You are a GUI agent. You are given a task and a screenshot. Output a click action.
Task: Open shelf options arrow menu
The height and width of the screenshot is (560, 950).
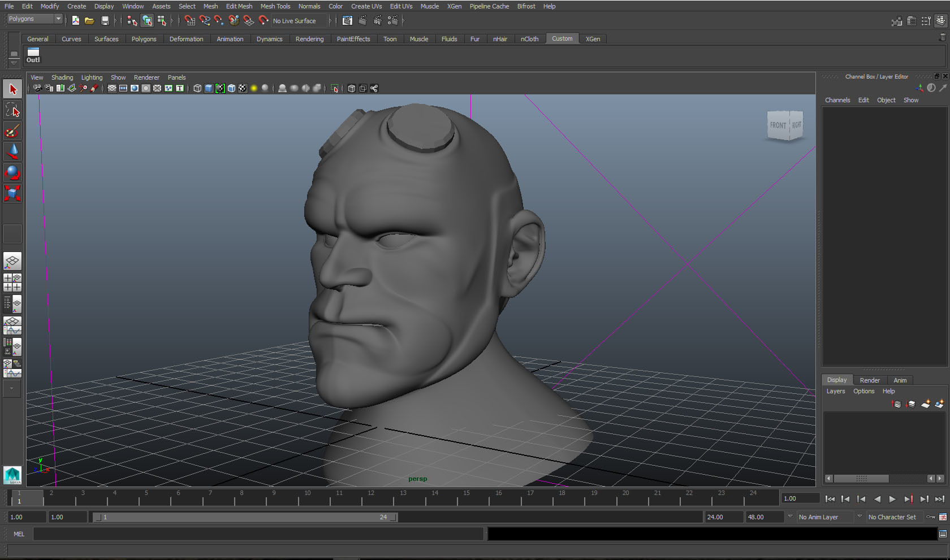(14, 62)
